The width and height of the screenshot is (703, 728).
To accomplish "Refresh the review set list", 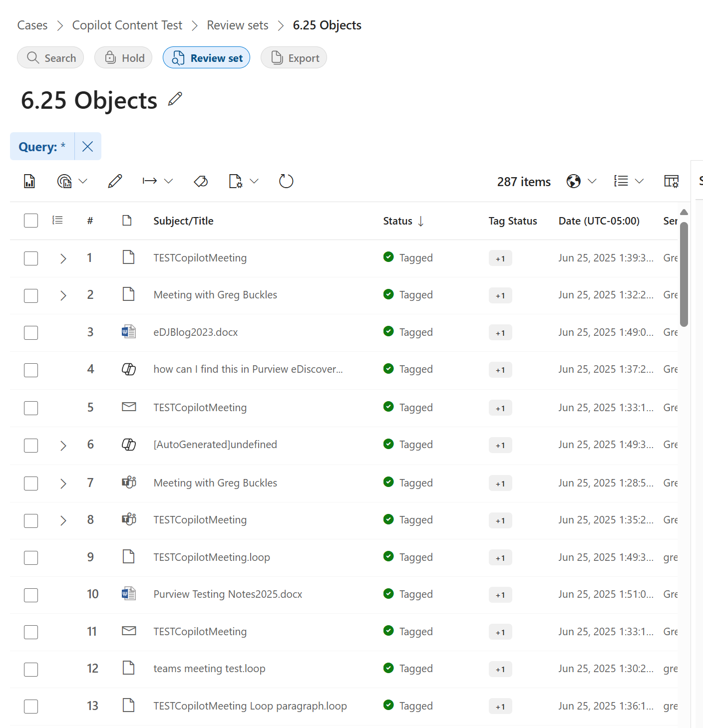I will point(286,181).
